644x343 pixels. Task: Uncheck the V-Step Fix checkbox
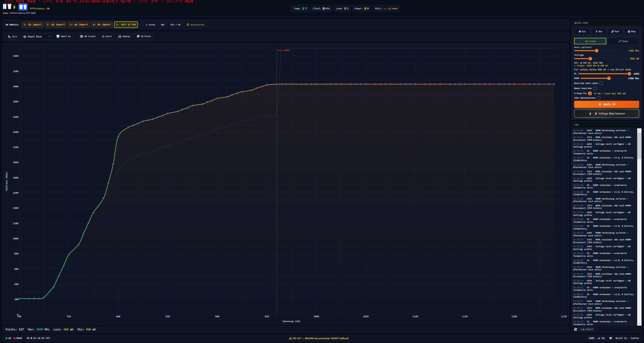590,93
